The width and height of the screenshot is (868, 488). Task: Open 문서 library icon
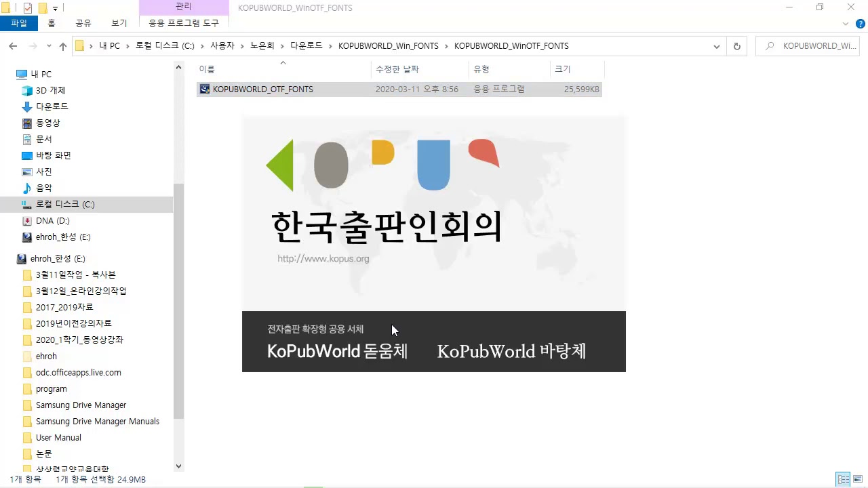point(27,139)
